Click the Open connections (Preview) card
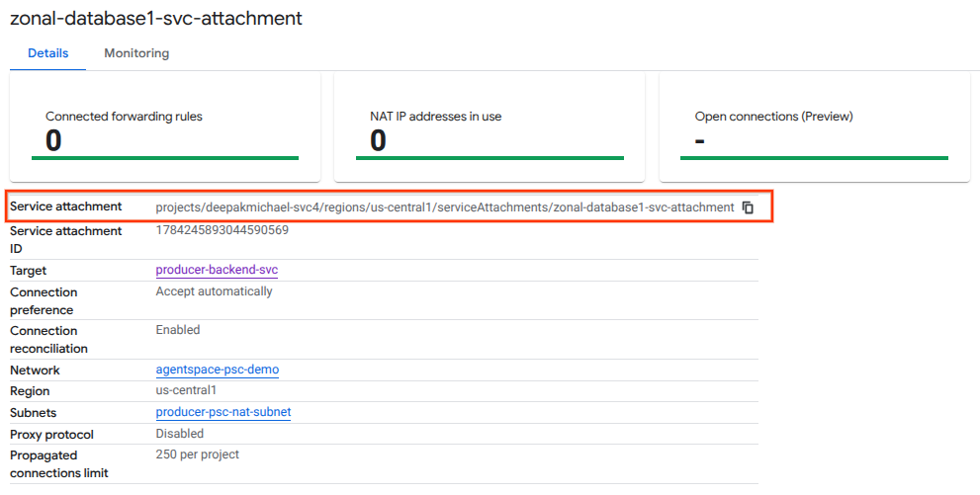This screenshot has width=980, height=495. pos(814,126)
